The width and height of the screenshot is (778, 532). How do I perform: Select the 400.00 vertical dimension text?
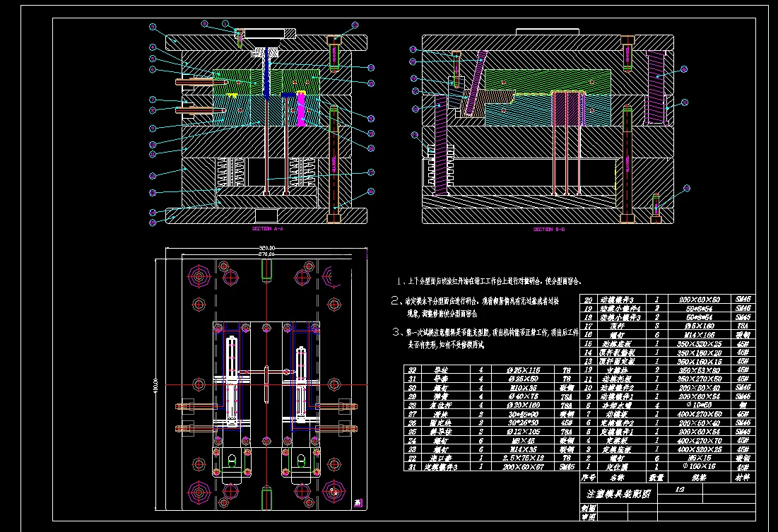point(155,386)
